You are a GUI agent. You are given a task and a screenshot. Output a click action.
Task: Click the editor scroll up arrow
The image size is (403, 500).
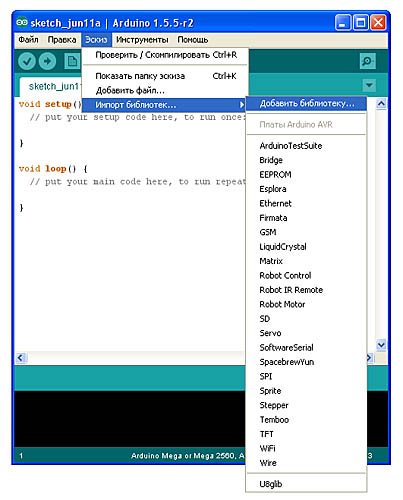381,104
